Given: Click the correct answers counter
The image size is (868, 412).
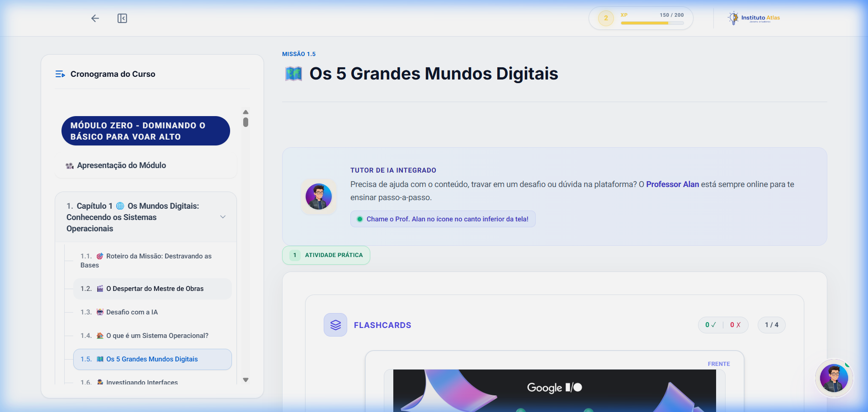Looking at the screenshot, I should (x=710, y=325).
